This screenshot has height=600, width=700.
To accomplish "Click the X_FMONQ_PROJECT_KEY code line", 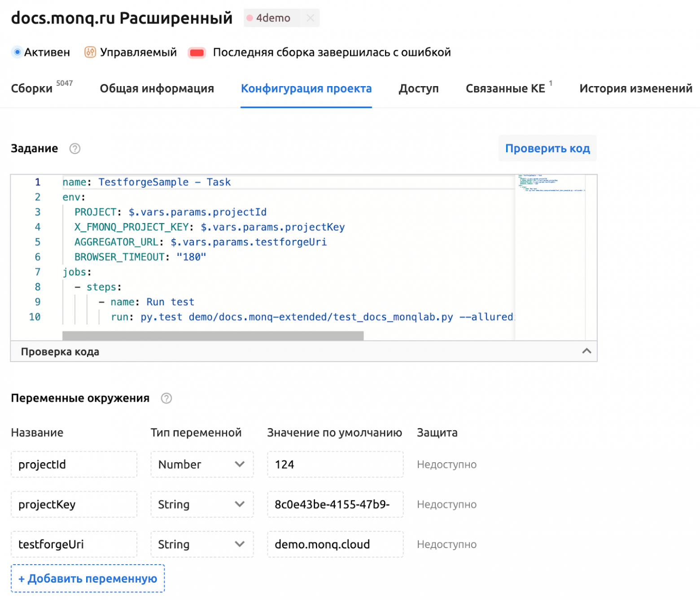I will tap(210, 227).
